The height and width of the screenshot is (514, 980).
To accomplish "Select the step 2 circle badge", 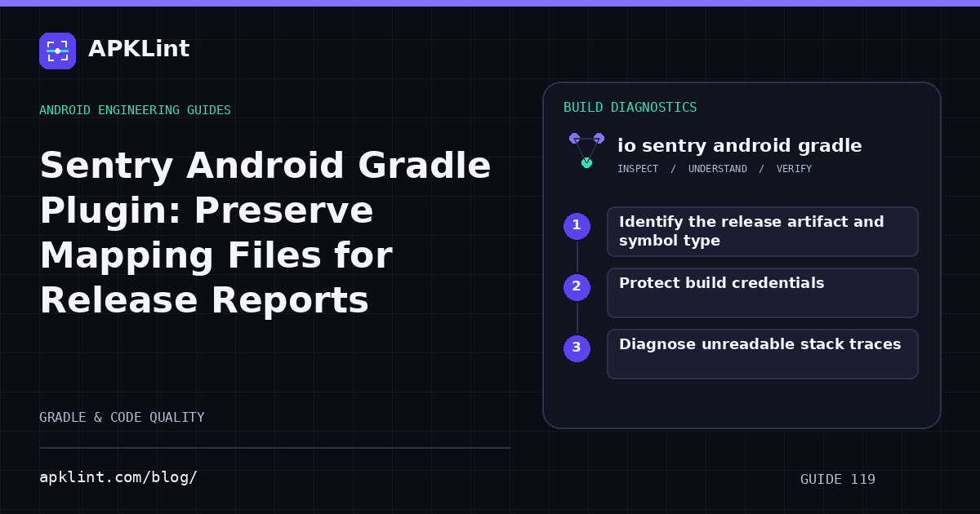I will pyautogui.click(x=577, y=287).
